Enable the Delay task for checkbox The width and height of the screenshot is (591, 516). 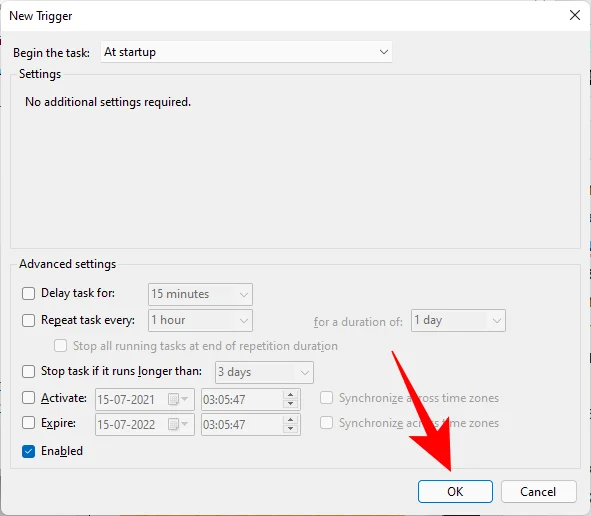tap(29, 293)
